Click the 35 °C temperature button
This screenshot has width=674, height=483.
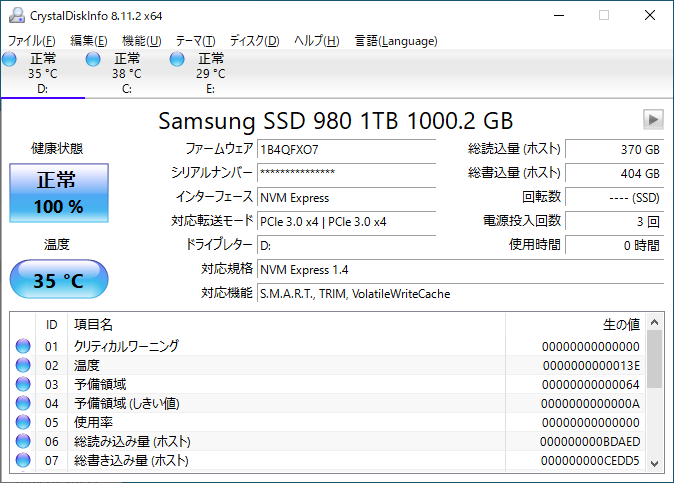click(x=59, y=279)
